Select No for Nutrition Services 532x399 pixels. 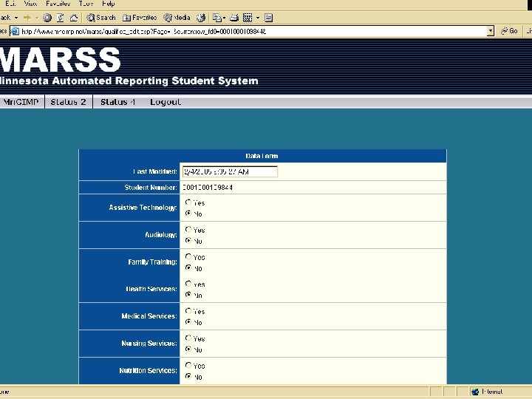pyautogui.click(x=188, y=376)
